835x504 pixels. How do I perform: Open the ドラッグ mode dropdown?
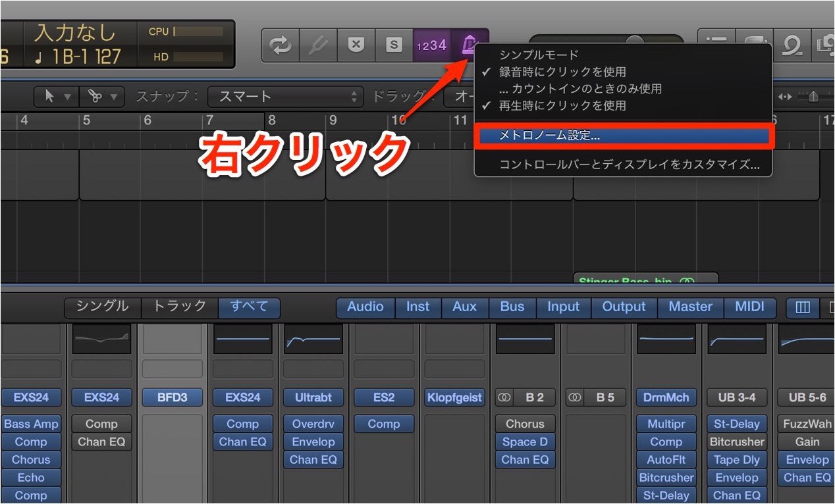[460, 97]
